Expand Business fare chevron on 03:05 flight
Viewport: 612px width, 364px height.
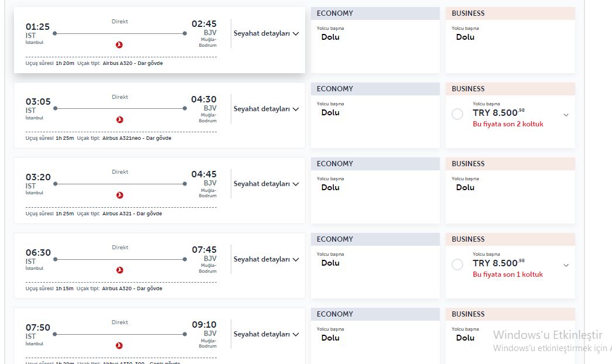pyautogui.click(x=566, y=115)
